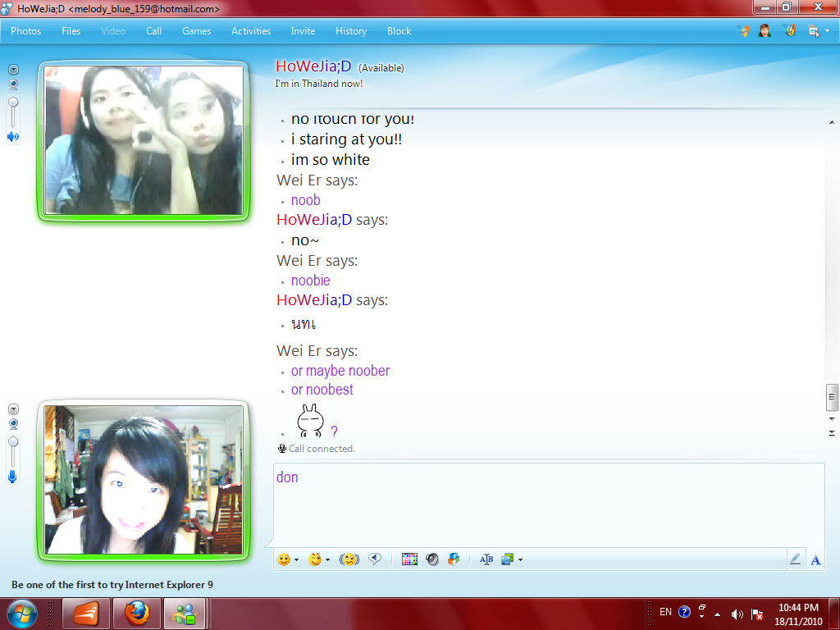Expand contact webcam options arrow
The height and width of the screenshot is (630, 840).
[x=13, y=70]
